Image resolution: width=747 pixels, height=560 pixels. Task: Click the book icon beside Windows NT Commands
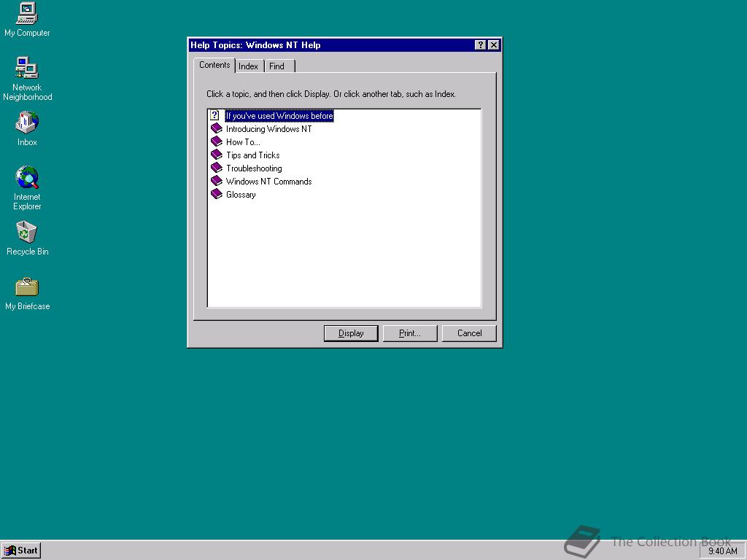tap(217, 181)
